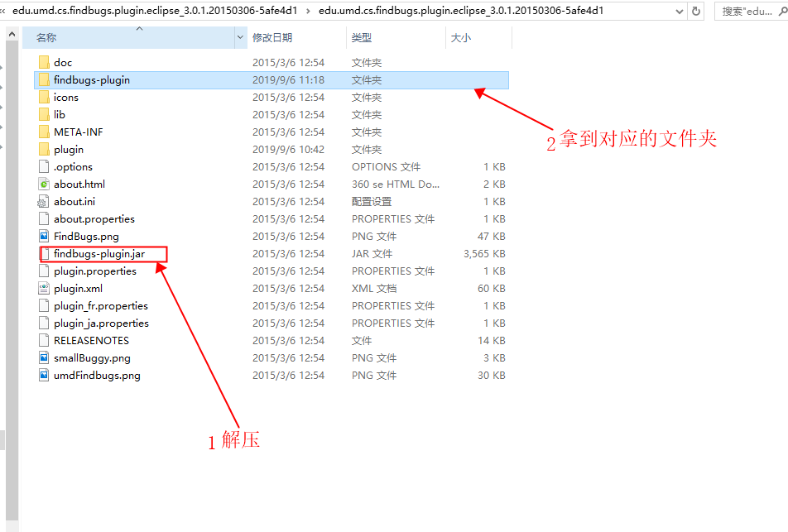Show hidden breadcrumb path with « chevron
Viewport: 788px width, 532px height.
[x=3, y=11]
